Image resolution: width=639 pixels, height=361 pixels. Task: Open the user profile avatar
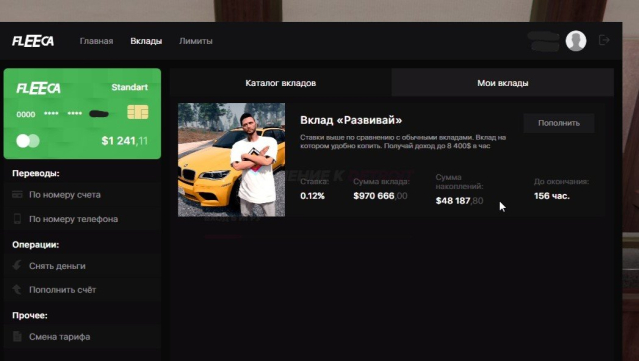[576, 41]
